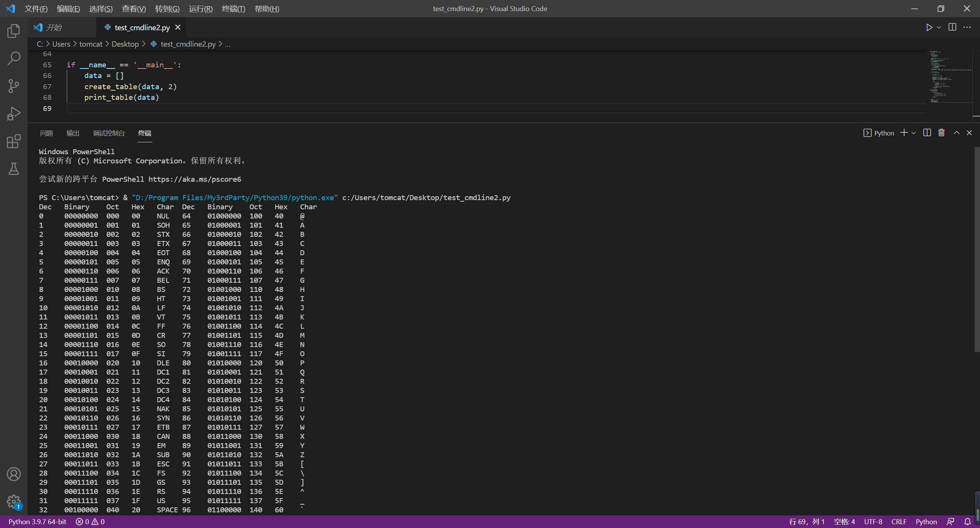This screenshot has height=528, width=980.
Task: Switch to the 调试控制台 panel tab
Action: click(109, 133)
